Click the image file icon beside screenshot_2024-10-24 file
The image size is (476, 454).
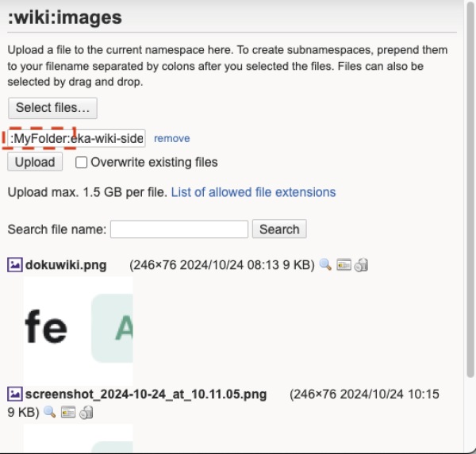click(14, 394)
